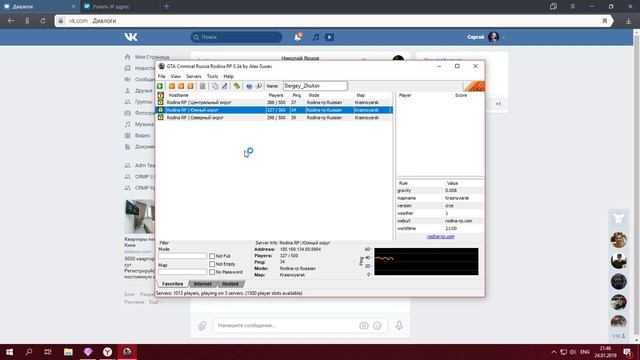
Task: Click the Map filter text field
Action: (x=182, y=271)
